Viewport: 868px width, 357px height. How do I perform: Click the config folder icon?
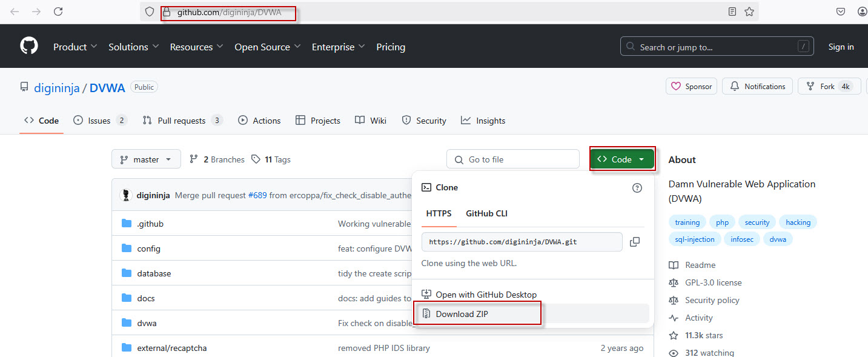[x=127, y=249]
